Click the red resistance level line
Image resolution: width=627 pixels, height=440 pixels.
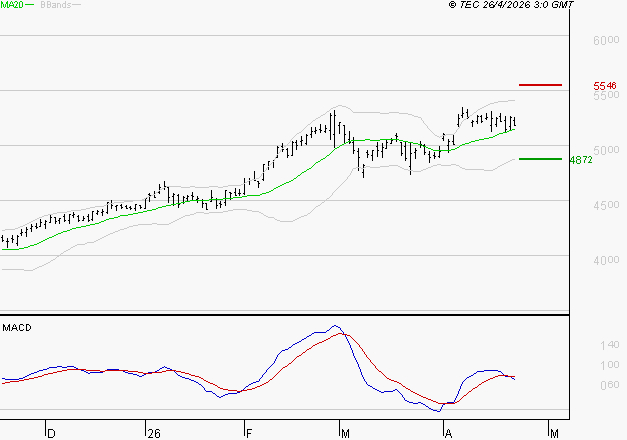(540, 85)
